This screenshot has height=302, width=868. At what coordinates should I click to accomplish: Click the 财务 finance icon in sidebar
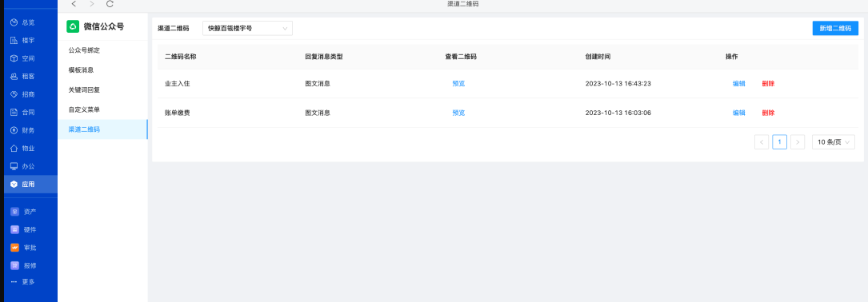(14, 130)
